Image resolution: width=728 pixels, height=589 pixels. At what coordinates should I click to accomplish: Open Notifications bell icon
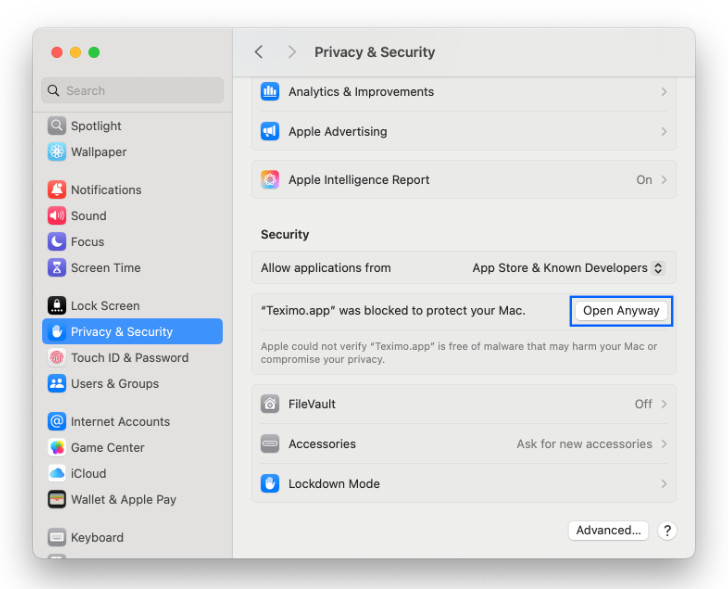coord(57,190)
